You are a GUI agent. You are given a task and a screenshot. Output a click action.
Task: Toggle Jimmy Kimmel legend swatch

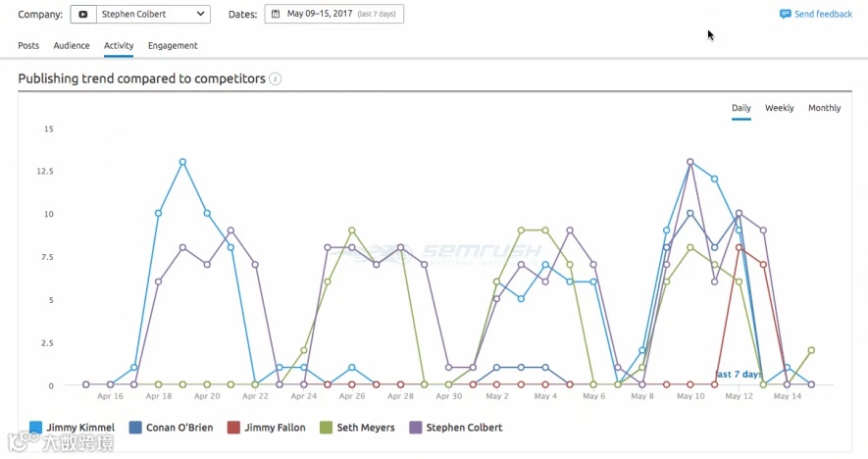click(x=35, y=428)
